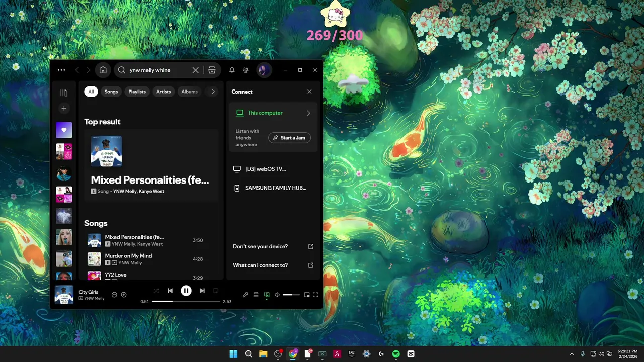Click the search input field
644x362 pixels.
click(x=158, y=70)
